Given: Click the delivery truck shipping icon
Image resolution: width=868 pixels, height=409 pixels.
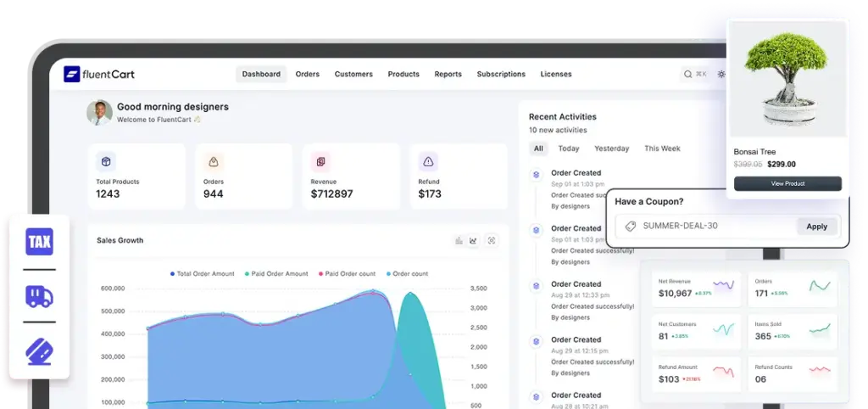Looking at the screenshot, I should coord(39,296).
